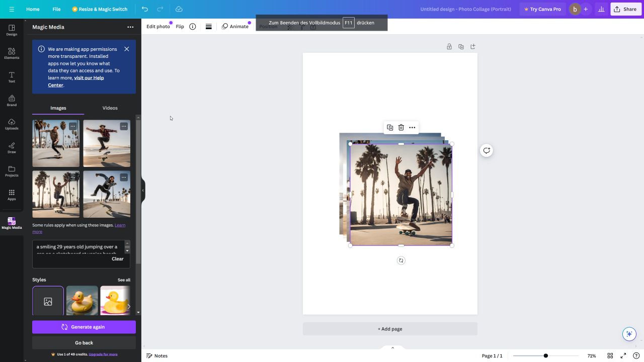644x362 pixels.
Task: Click the prompt textbox down arrow
Action: click(127, 250)
